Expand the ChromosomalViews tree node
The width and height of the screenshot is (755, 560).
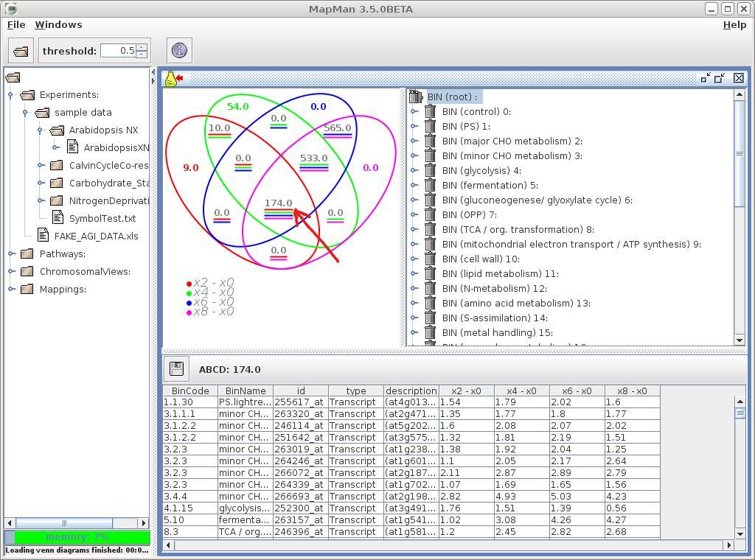[12, 271]
